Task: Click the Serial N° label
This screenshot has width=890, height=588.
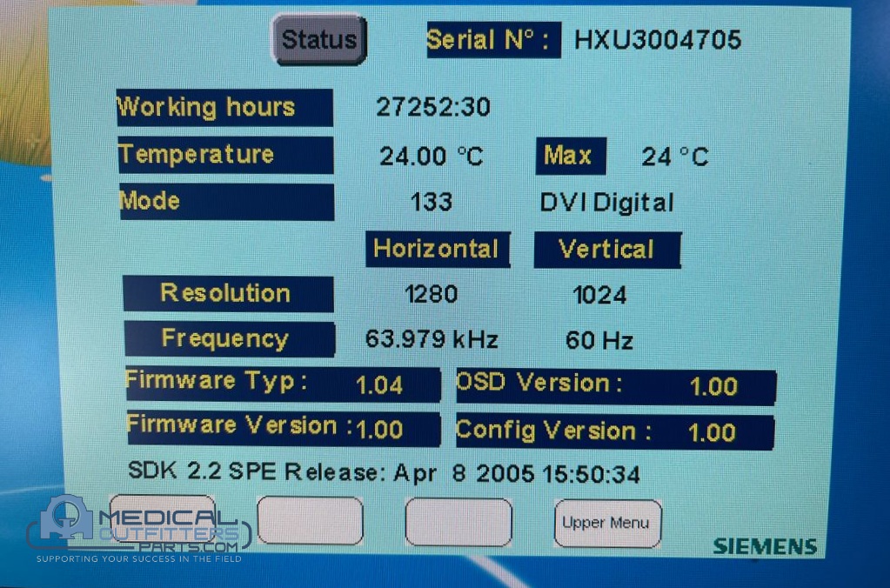Action: click(494, 40)
